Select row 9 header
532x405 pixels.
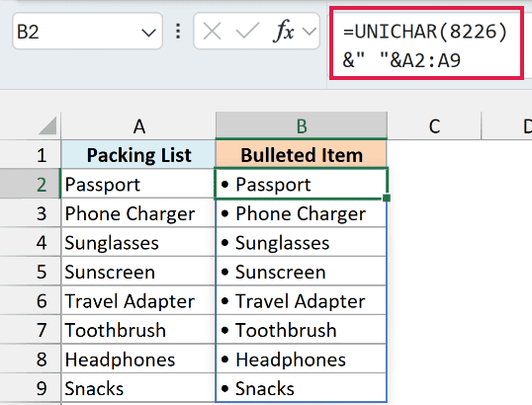tap(31, 388)
